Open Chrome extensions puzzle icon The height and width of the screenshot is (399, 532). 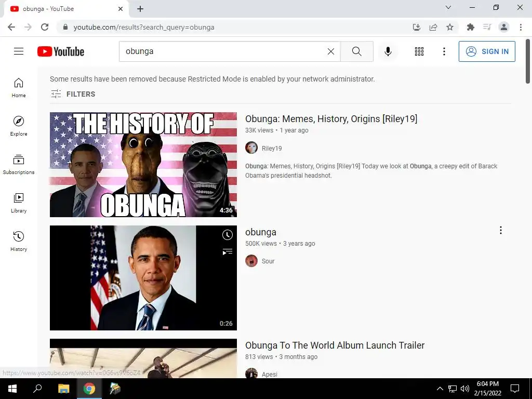(470, 27)
